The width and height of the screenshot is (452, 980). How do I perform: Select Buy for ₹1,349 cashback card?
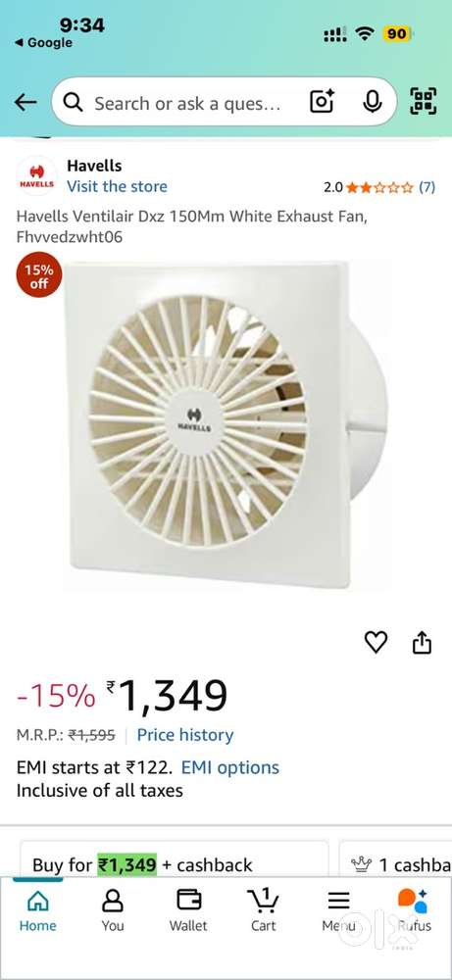(175, 857)
